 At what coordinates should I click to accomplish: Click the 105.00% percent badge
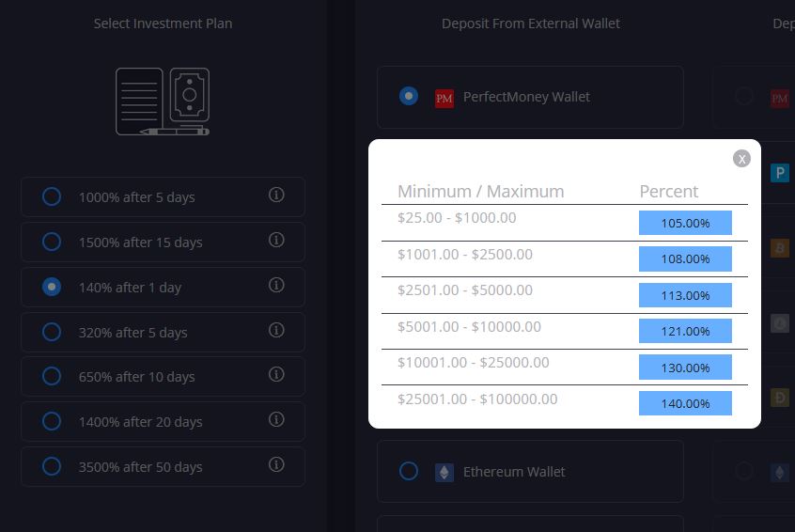click(x=685, y=223)
